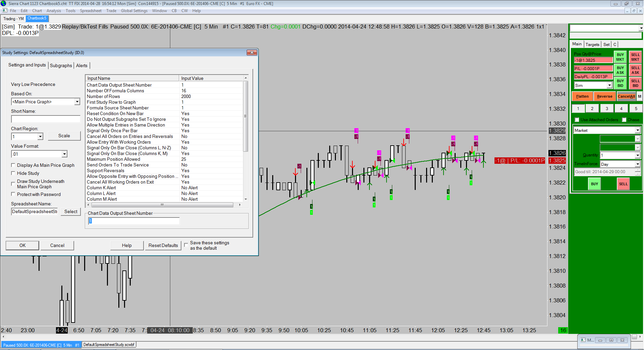Select the Number of Rows input row
Viewport: 644px width, 350px height.
tap(164, 96)
